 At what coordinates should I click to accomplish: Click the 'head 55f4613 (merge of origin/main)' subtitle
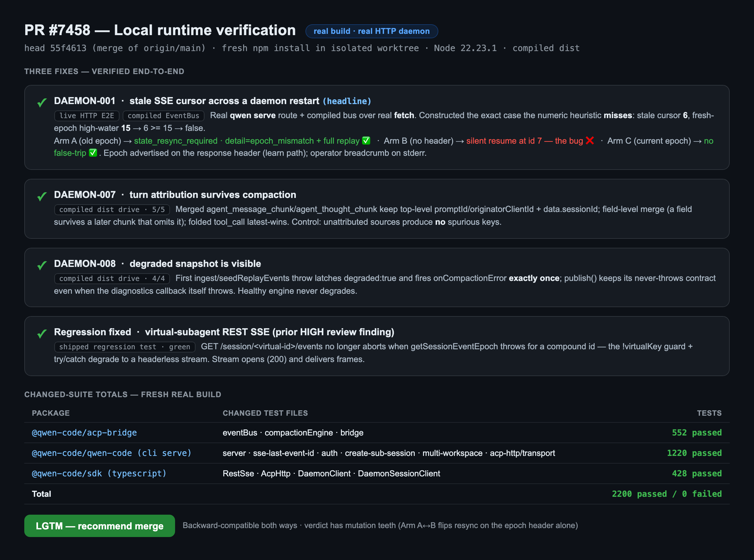pyautogui.click(x=115, y=48)
